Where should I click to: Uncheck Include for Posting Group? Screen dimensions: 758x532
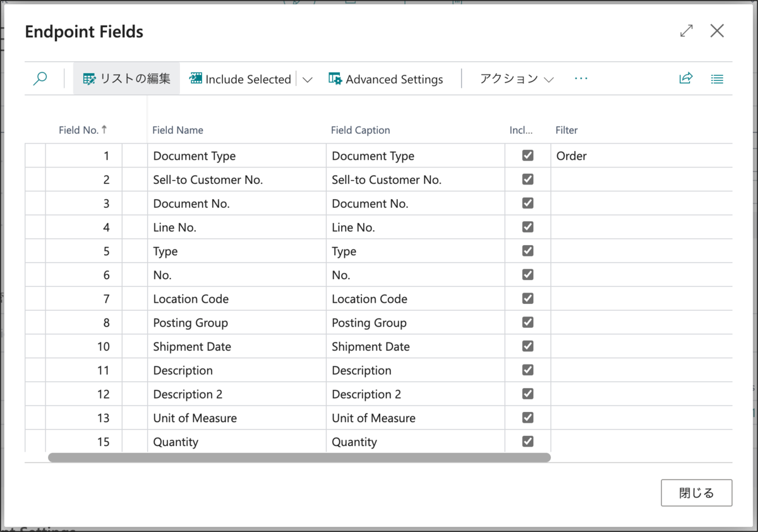tap(528, 322)
